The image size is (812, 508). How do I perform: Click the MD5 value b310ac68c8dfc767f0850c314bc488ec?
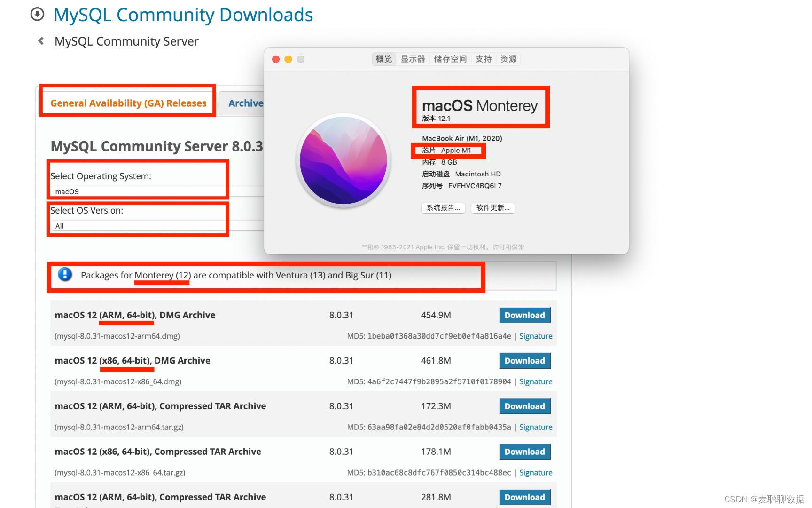[x=439, y=473]
